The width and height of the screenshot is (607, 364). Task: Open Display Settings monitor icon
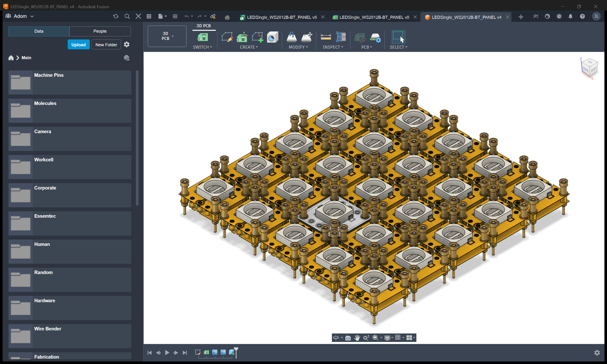387,338
